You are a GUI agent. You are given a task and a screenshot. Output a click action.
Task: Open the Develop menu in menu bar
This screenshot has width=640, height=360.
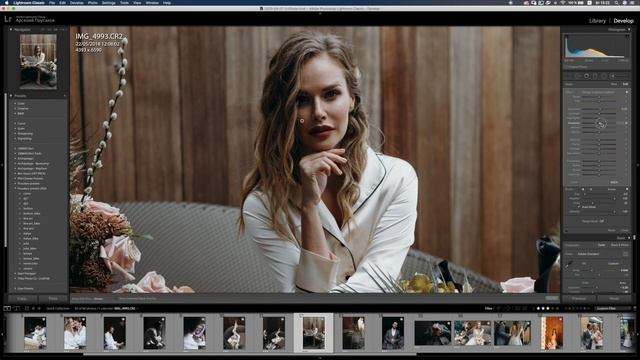(76, 3)
